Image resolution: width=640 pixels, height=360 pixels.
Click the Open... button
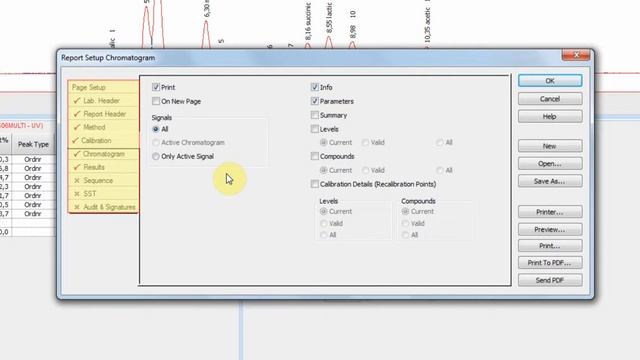(x=550, y=164)
